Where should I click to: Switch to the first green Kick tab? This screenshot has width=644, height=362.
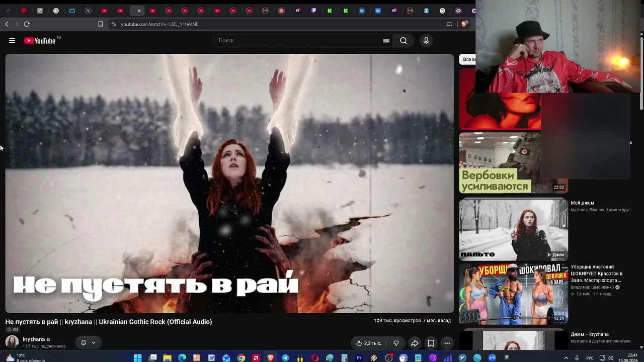coord(330,11)
